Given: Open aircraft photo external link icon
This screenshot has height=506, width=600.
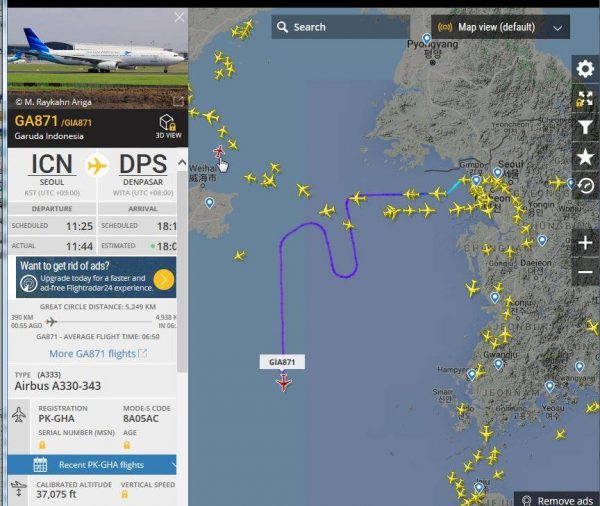Looking at the screenshot, I should pos(178,101).
